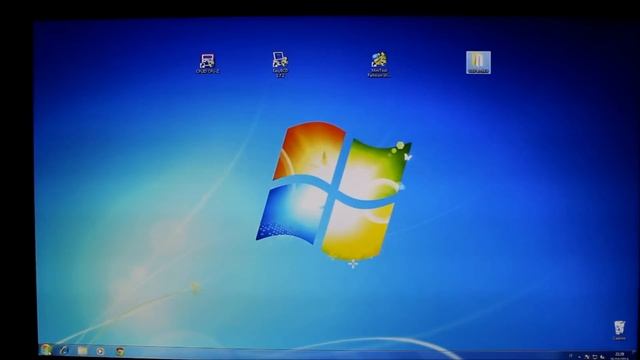Viewport: 640px width, 360px height.
Task: Open Windows Explorer from the taskbar
Action: (82, 351)
